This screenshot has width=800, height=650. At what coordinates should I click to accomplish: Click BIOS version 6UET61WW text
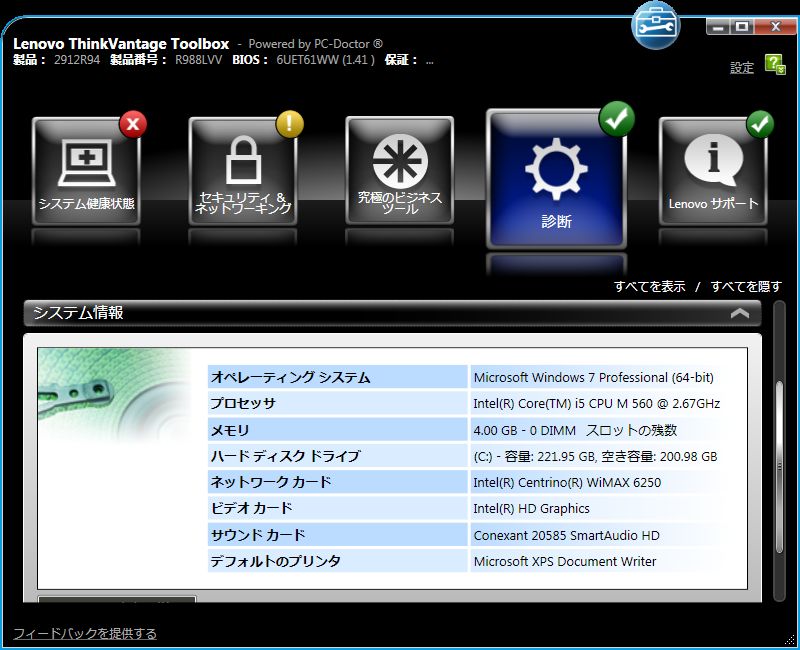326,60
